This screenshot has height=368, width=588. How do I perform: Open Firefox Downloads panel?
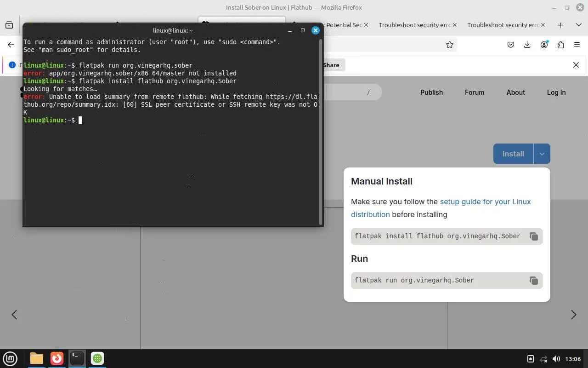(x=527, y=45)
